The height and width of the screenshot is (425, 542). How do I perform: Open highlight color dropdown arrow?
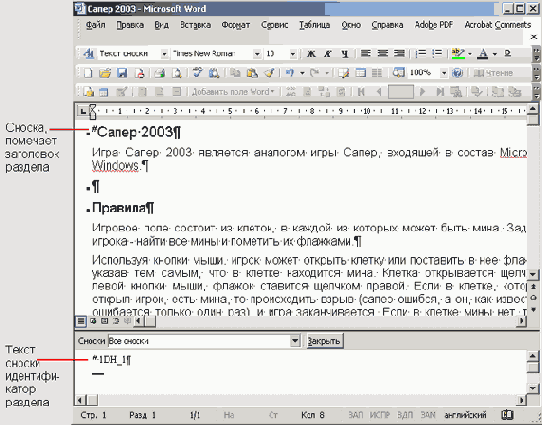pos(469,54)
